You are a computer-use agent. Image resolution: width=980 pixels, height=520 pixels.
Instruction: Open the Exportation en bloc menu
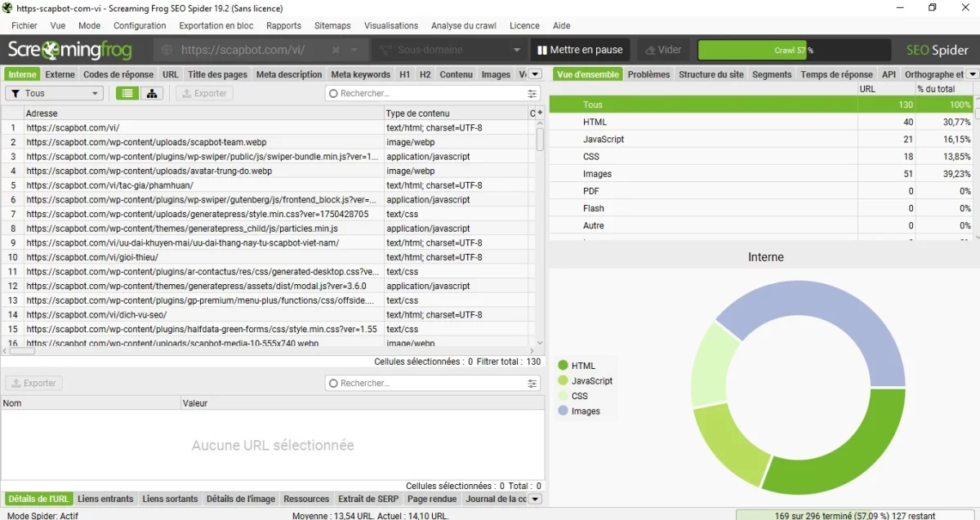click(x=216, y=25)
